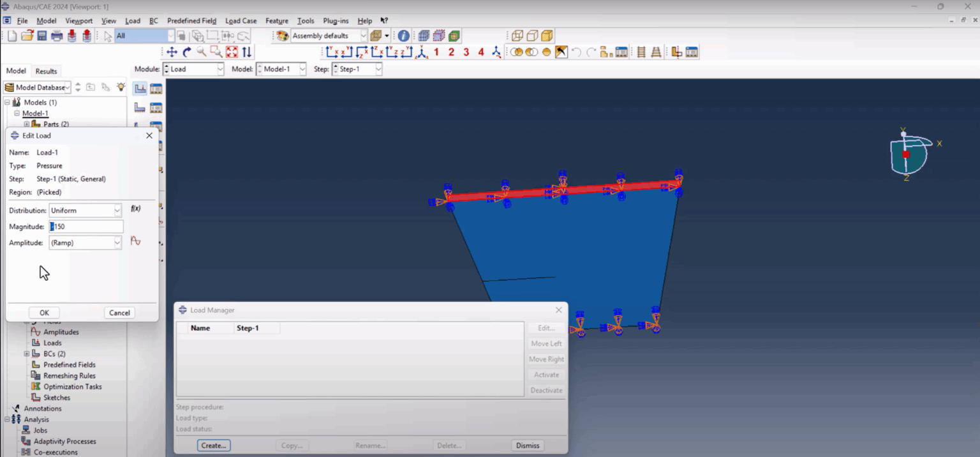Click Create in the Load Manager
The width and height of the screenshot is (980, 457).
[213, 445]
